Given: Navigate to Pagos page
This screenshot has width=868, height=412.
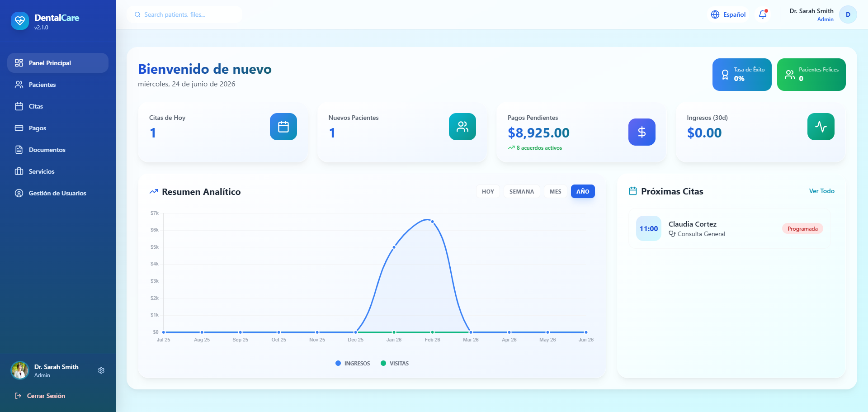Looking at the screenshot, I should coord(58,128).
